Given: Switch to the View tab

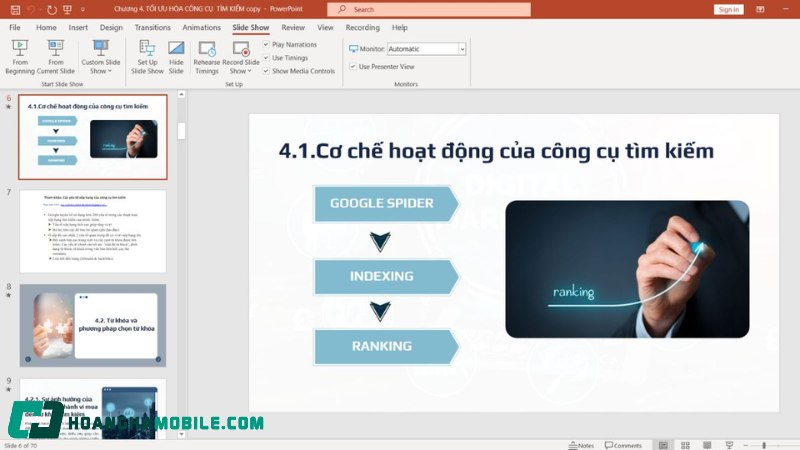Looking at the screenshot, I should point(325,28).
